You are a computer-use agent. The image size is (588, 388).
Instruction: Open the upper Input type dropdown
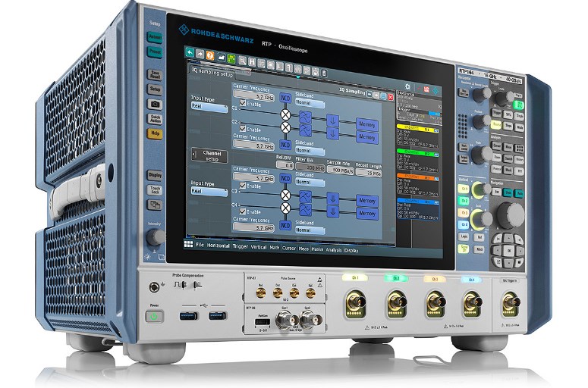click(x=209, y=108)
